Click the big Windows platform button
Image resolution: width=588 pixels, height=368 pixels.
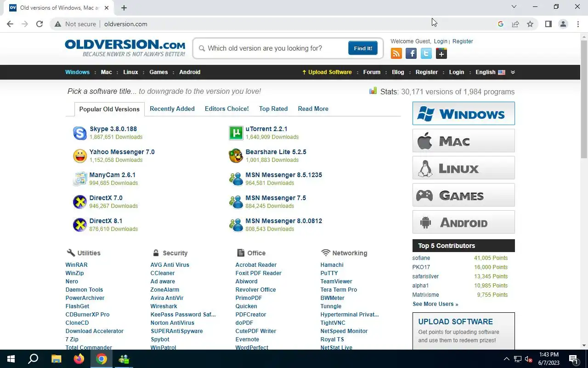click(464, 113)
